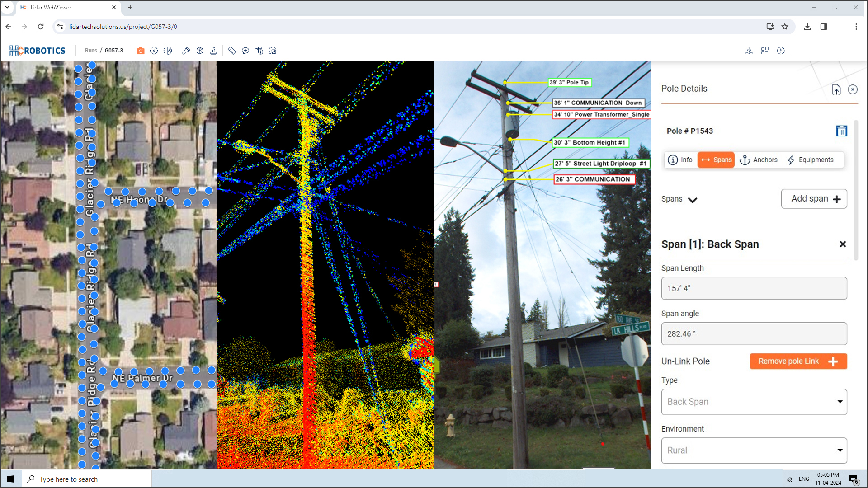This screenshot has height=488, width=868.
Task: Click the dashed image selection tool icon
Action: coord(273,51)
